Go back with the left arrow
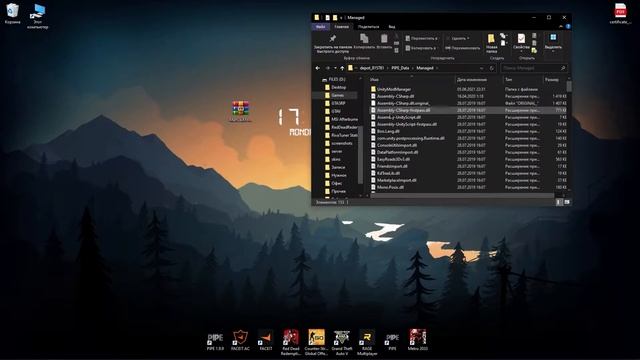This screenshot has width=640, height=360. (318, 68)
